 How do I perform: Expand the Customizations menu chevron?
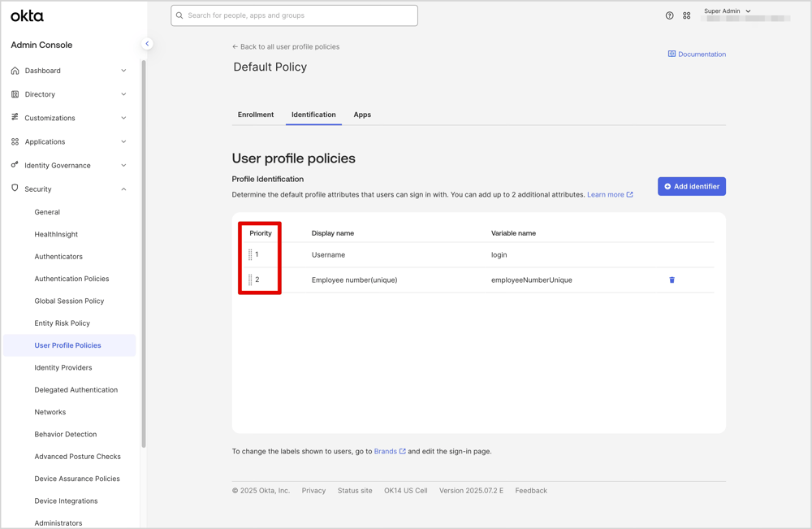pyautogui.click(x=123, y=118)
